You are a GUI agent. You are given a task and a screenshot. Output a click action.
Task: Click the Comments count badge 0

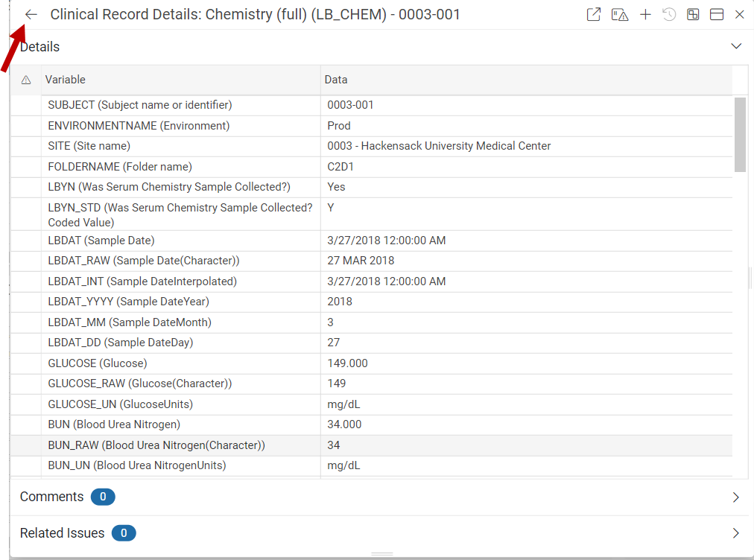103,497
